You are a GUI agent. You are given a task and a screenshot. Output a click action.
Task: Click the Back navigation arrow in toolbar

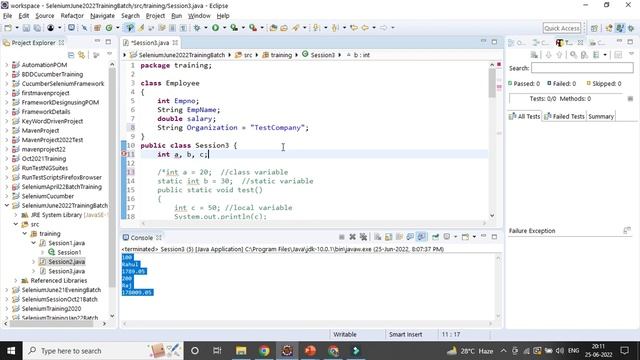pyautogui.click(x=364, y=28)
